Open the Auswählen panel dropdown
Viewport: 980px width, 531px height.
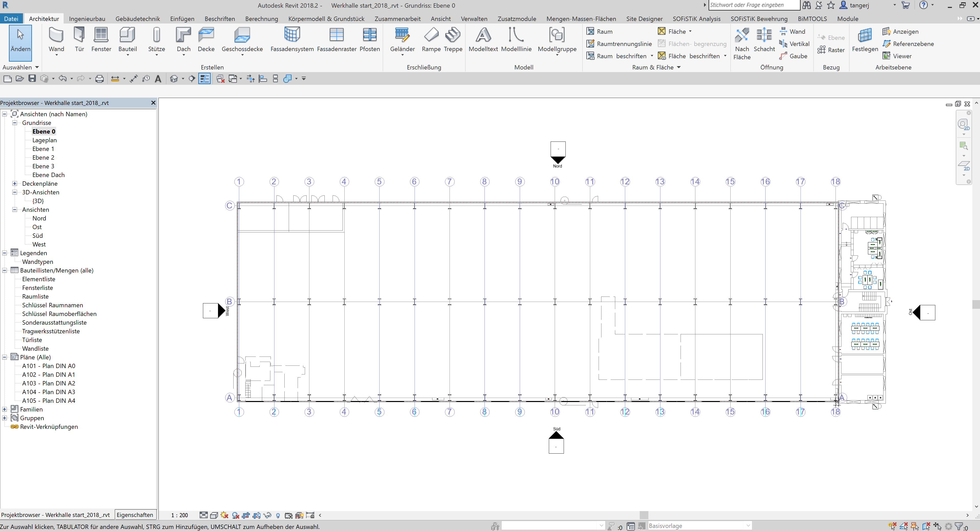click(20, 67)
